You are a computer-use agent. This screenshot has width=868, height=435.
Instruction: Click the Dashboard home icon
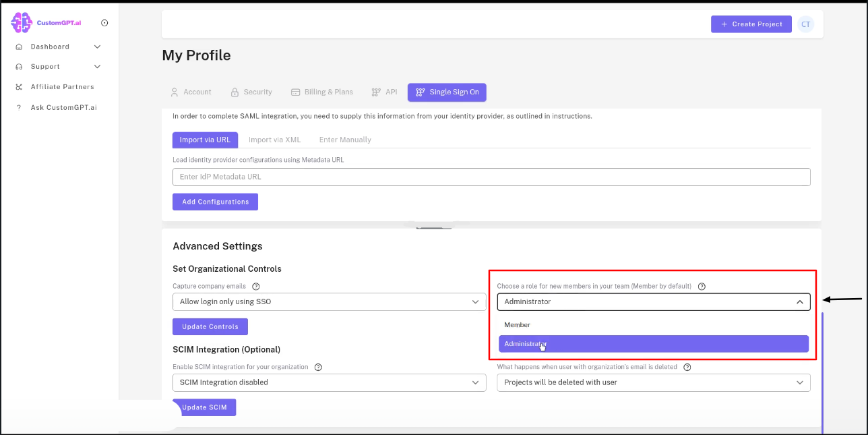[18, 47]
